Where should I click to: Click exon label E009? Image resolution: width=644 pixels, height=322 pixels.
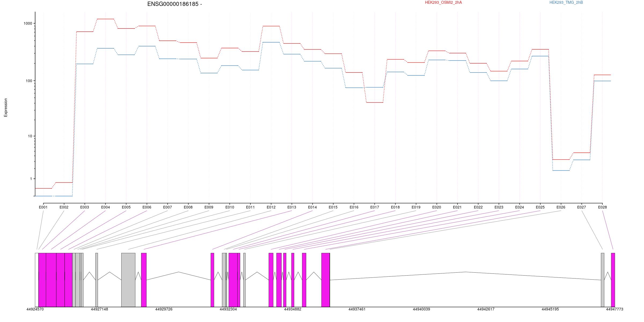209,207
